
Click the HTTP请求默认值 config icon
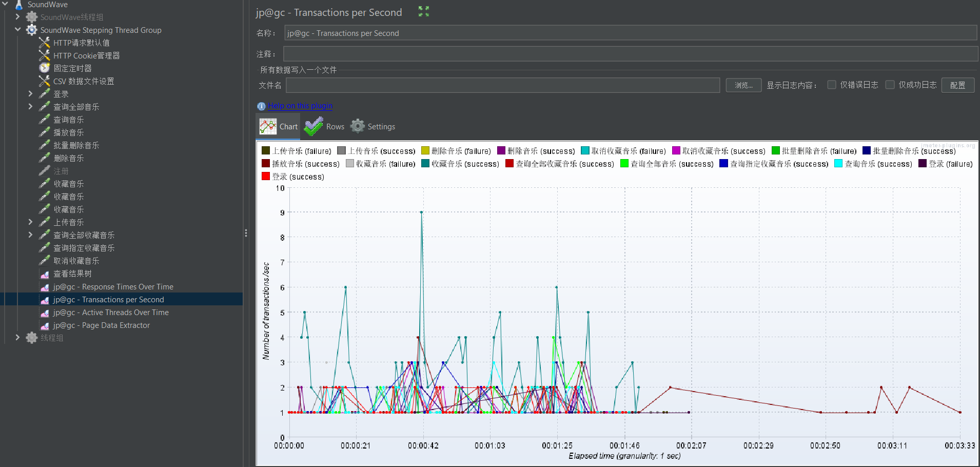45,43
